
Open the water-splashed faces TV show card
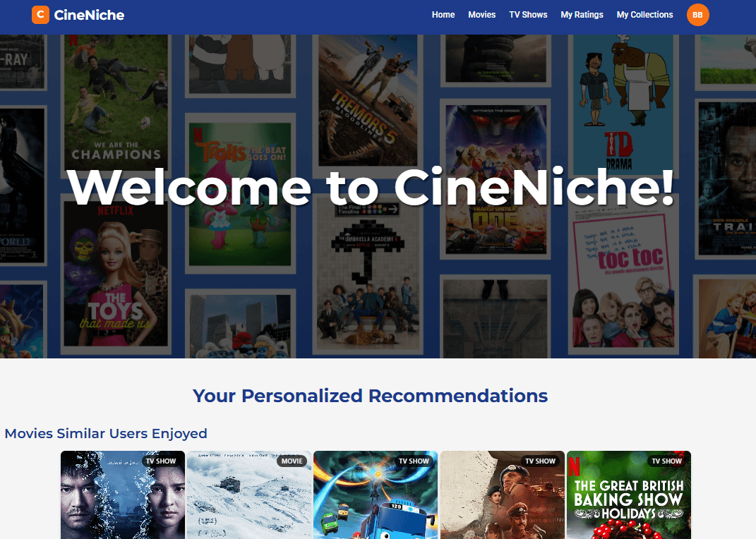[122, 495]
